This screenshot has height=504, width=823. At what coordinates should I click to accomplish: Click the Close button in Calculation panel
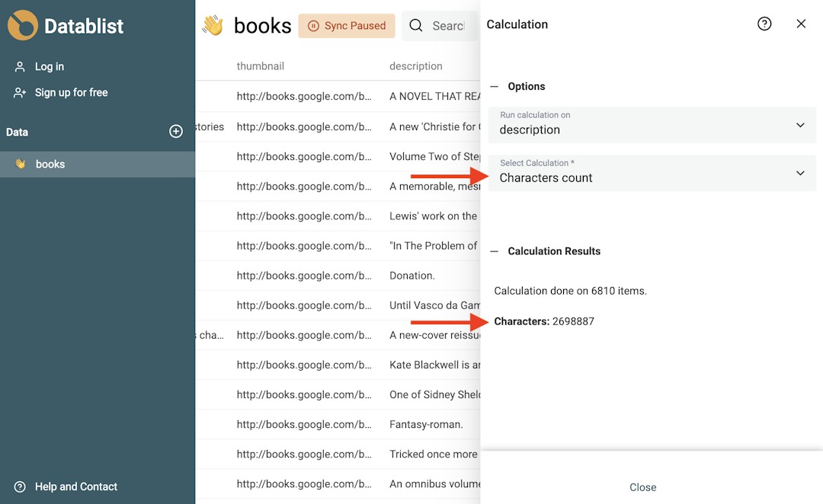coord(642,487)
